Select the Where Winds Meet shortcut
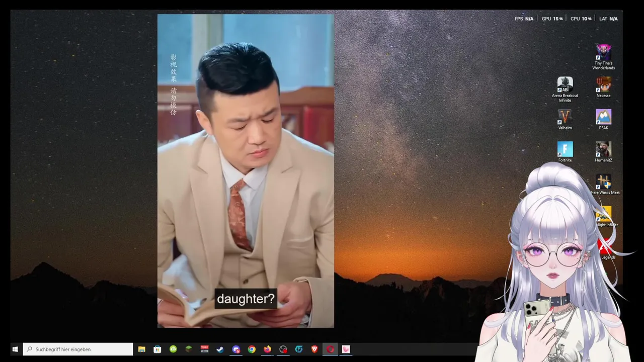This screenshot has height=362, width=644. point(604,185)
